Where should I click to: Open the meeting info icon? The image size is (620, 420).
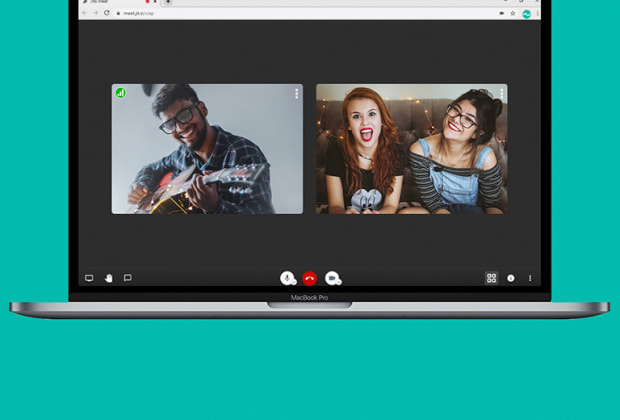coord(511,278)
